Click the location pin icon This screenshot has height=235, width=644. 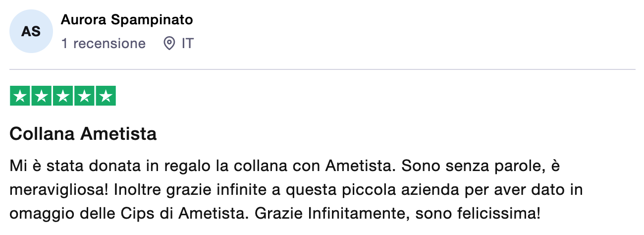click(169, 44)
